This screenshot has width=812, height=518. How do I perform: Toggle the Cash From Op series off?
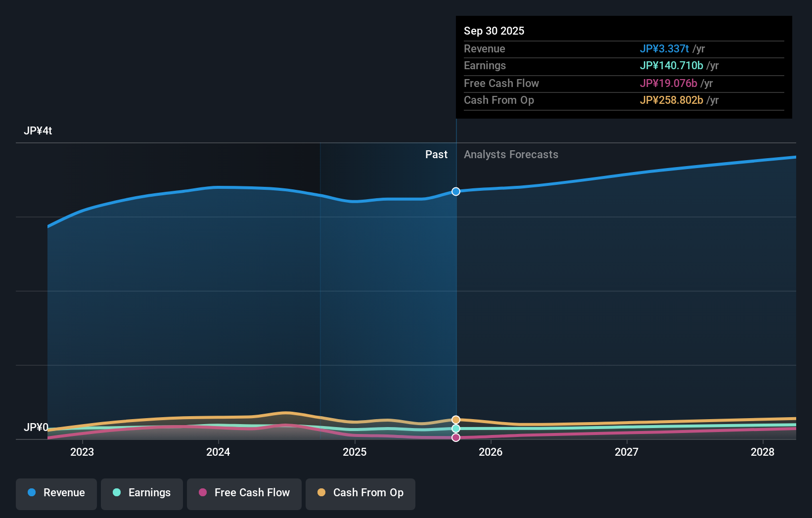(x=360, y=493)
